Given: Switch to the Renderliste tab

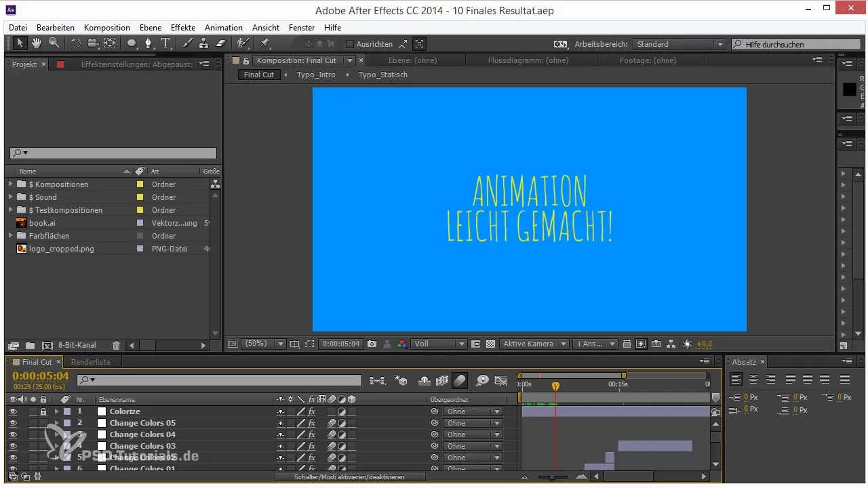Looking at the screenshot, I should tap(91, 362).
